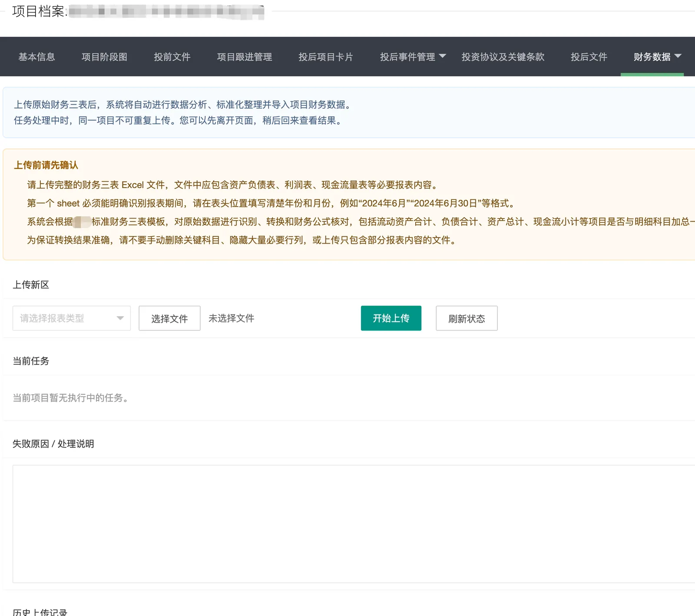The width and height of the screenshot is (695, 616).
Task: Start upload with 开始上传 button
Action: coord(391,318)
